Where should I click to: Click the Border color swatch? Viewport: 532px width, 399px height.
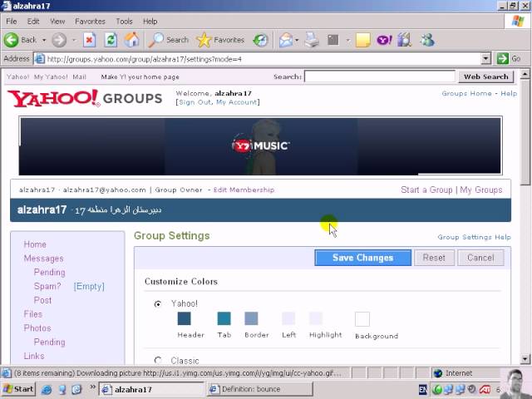click(251, 318)
